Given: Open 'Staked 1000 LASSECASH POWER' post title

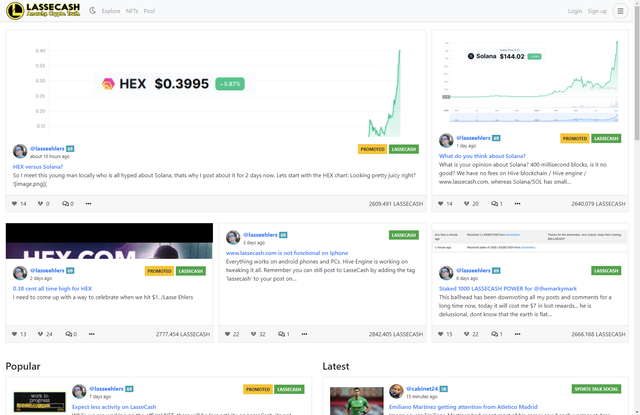Looking at the screenshot, I should (508, 289).
